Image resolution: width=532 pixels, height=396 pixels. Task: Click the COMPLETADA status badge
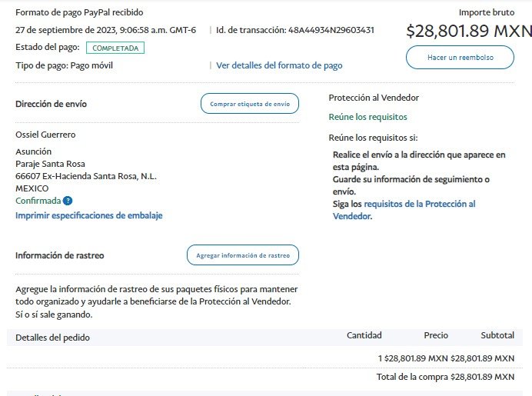coord(115,48)
